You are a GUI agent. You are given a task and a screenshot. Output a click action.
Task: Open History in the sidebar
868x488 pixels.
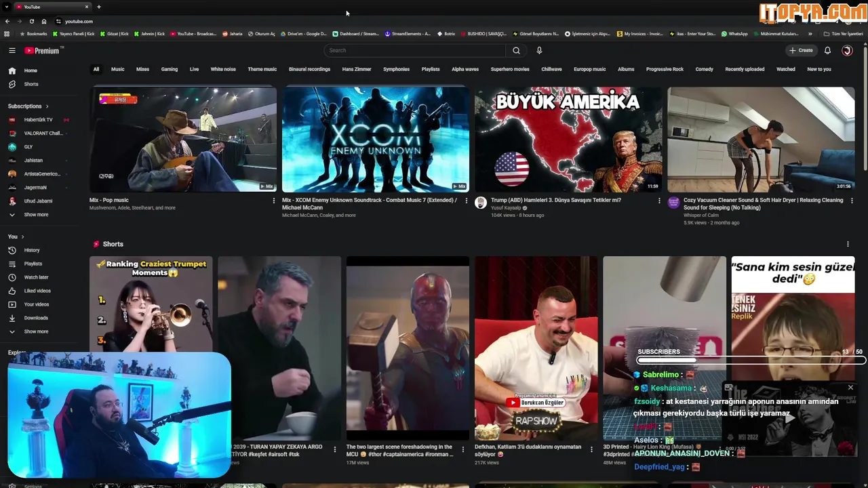pyautogui.click(x=32, y=250)
